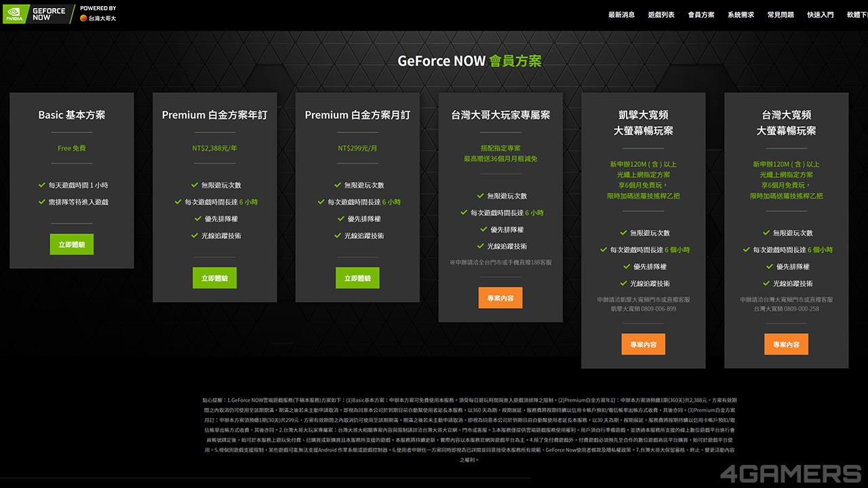Open the 最新消息 menu item

621,15
